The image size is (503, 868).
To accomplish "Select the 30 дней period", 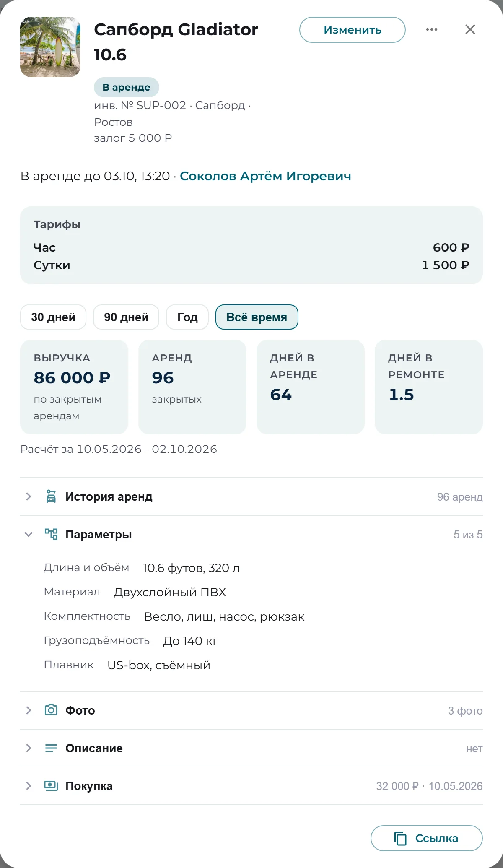I will 53,317.
